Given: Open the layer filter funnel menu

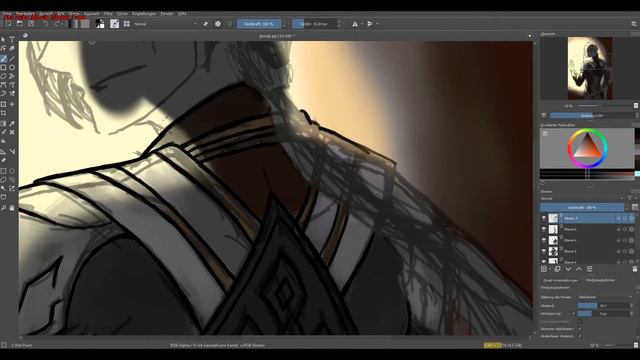Looking at the screenshot, I should (x=630, y=199).
